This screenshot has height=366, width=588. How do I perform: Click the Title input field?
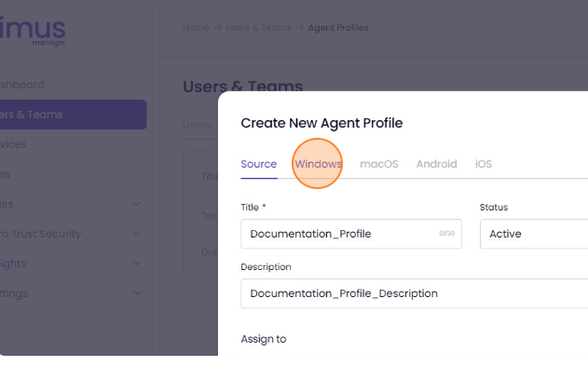(x=351, y=234)
